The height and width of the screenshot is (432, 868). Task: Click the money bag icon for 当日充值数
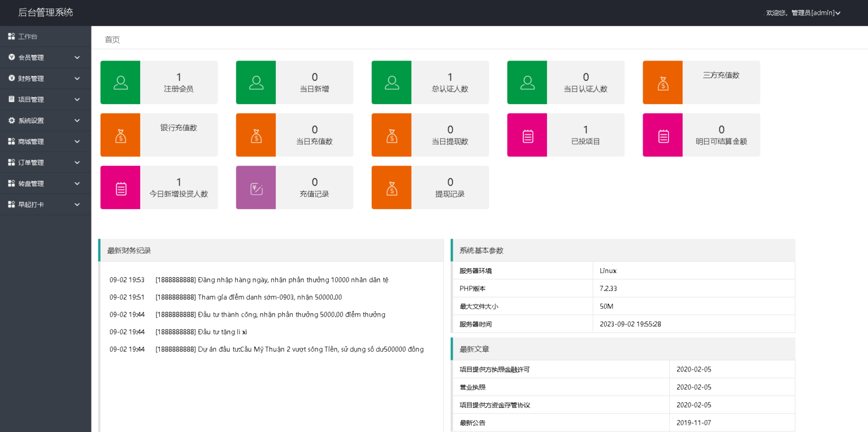tap(256, 135)
